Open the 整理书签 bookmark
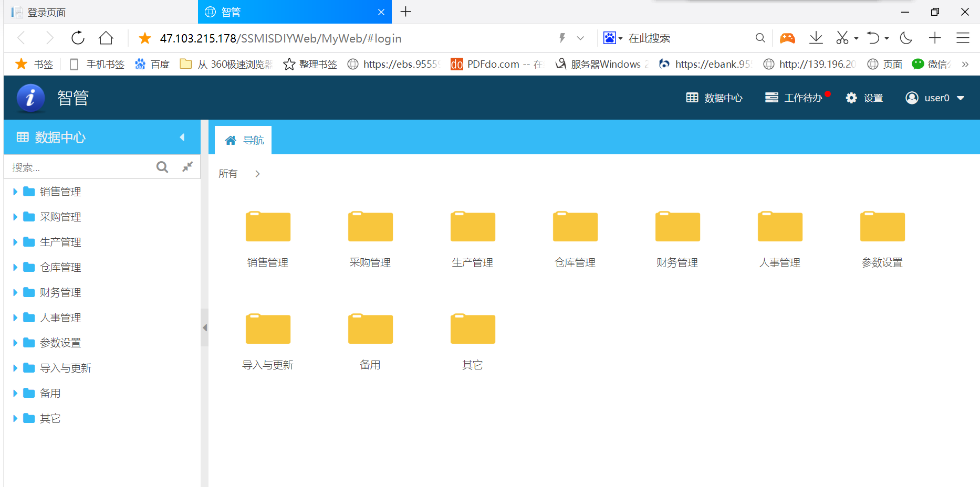This screenshot has width=980, height=487. (x=310, y=64)
